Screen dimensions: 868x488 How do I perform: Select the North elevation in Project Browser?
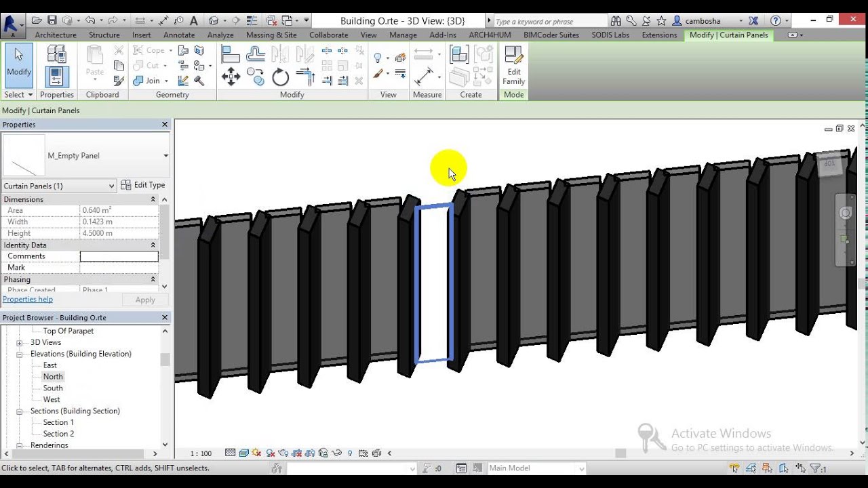(x=53, y=377)
